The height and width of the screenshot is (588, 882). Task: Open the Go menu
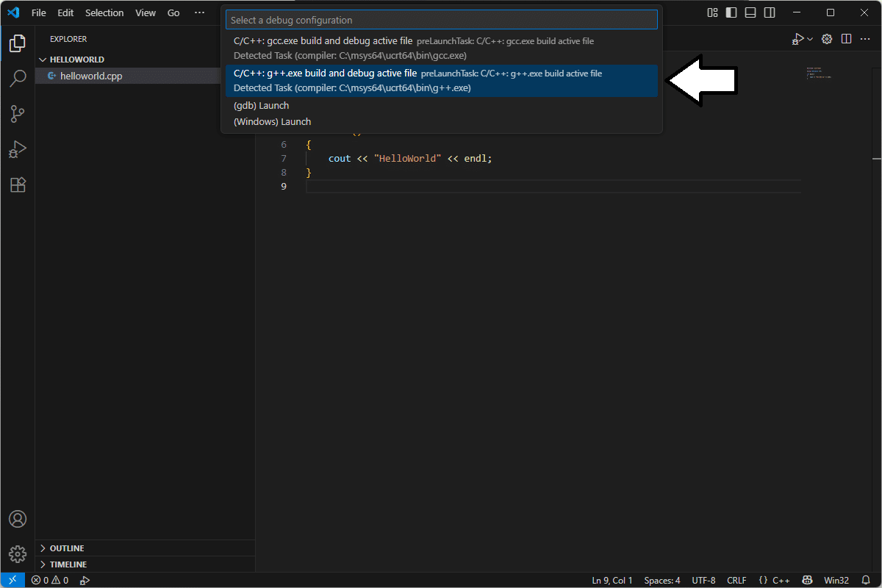[x=173, y=12]
